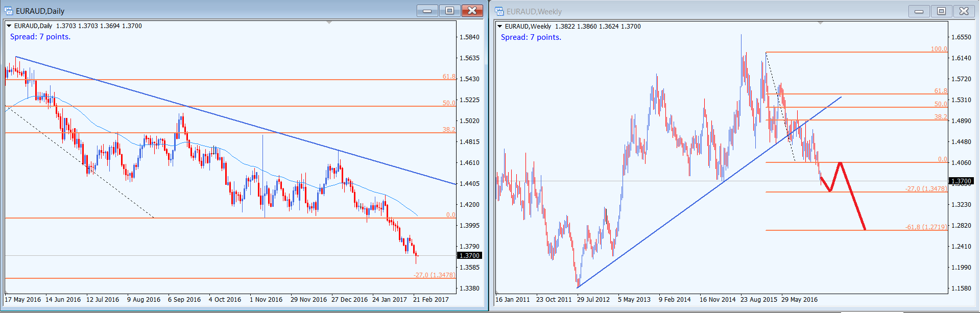980x313 pixels.
Task: Minimize the EURAUD,Weekly chart window
Action: tap(919, 11)
